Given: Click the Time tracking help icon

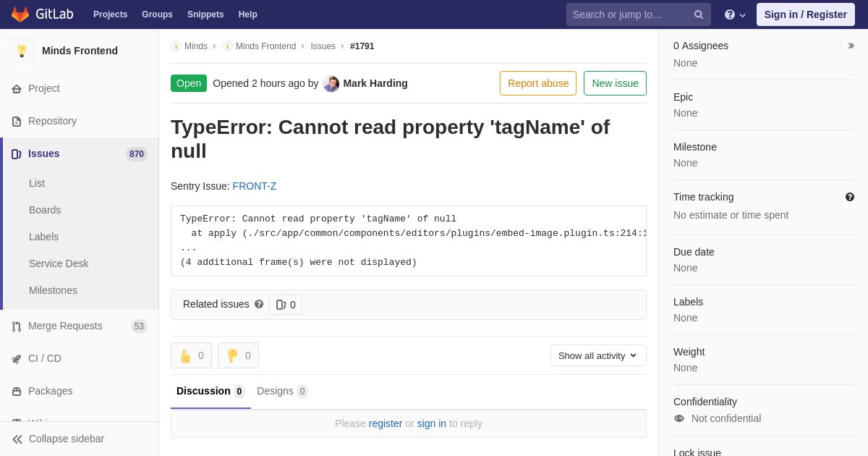Looking at the screenshot, I should [850, 197].
